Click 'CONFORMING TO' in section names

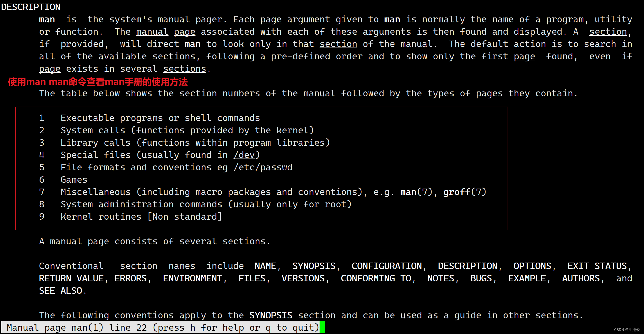376,278
